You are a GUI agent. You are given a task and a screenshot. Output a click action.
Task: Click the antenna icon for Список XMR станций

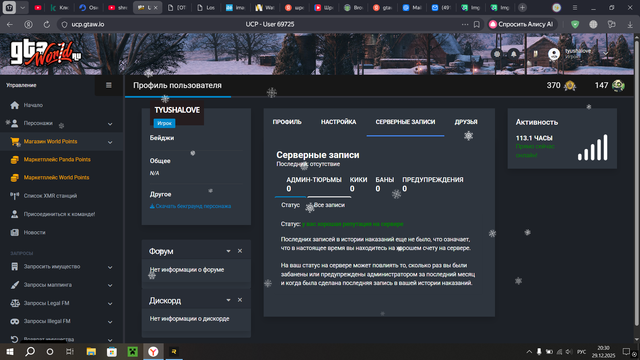coord(15,196)
